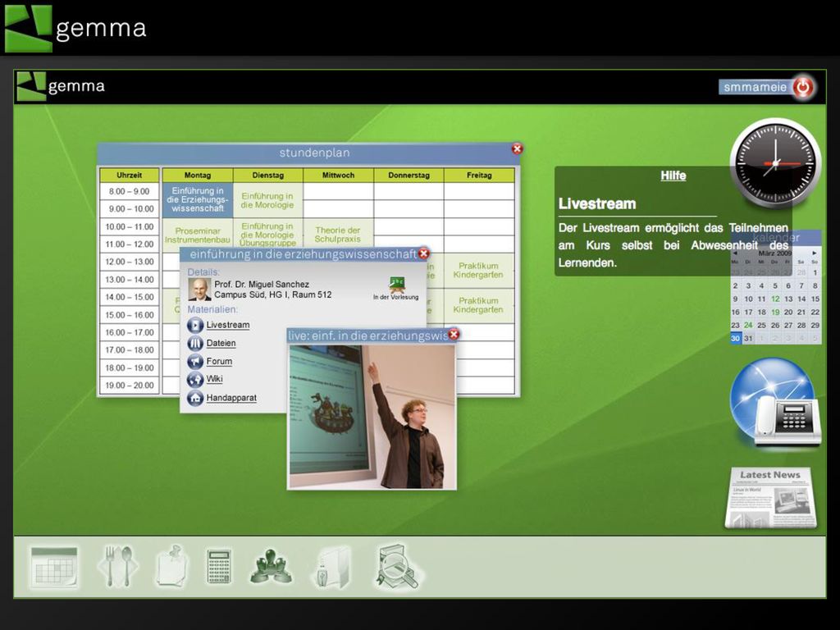Viewport: 840px width, 630px height.
Task: Open the globe with telephone icon
Action: click(x=775, y=403)
